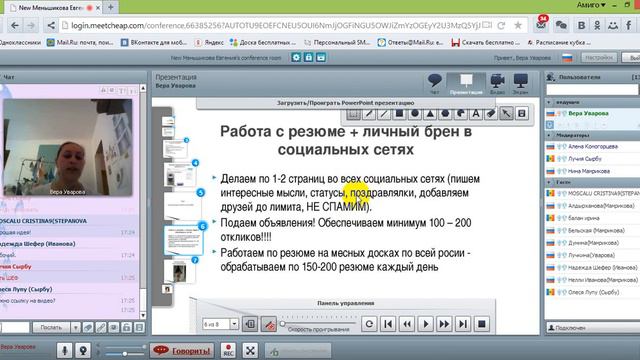This screenshot has height=360, width=640.
Task: Select the arrow pointer tool
Action: click(x=506, y=113)
